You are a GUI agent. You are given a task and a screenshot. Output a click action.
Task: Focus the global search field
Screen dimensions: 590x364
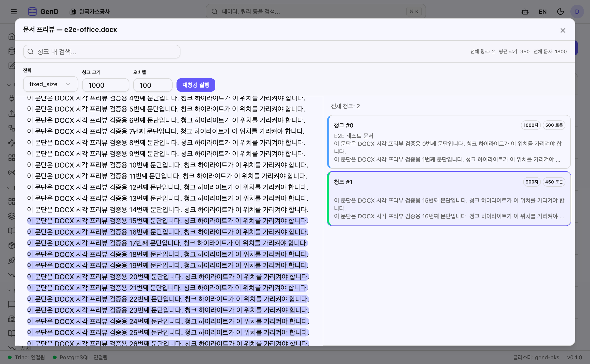pyautogui.click(x=316, y=12)
